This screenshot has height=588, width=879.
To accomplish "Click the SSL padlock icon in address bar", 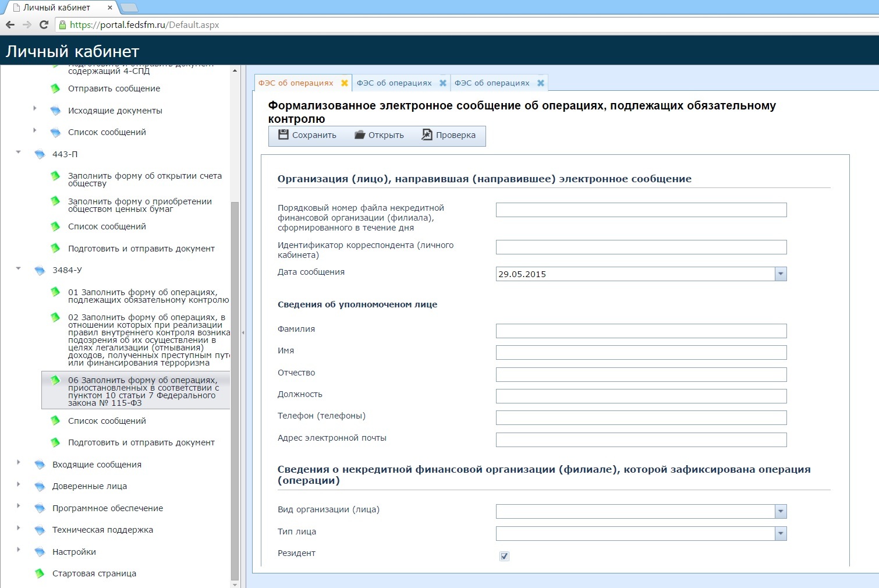I will (x=62, y=24).
